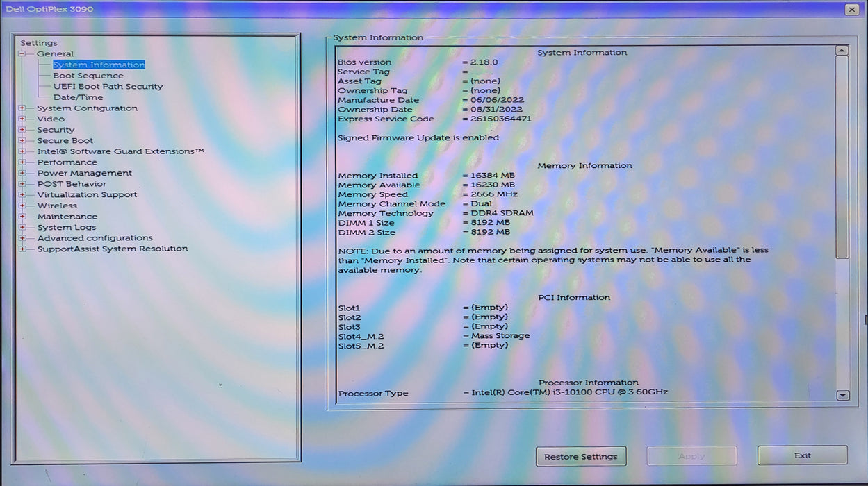Expand the Wireless node
Viewport: 868px width, 486px height.
(22, 206)
